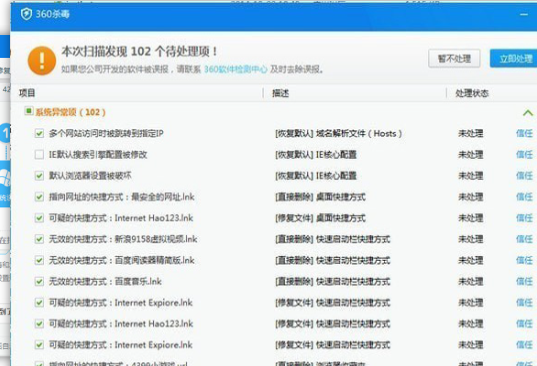Viewport: 537px width, 366px height.
Task: Trust the 多个网站访问时被跳转到指定IP item
Action: click(524, 133)
